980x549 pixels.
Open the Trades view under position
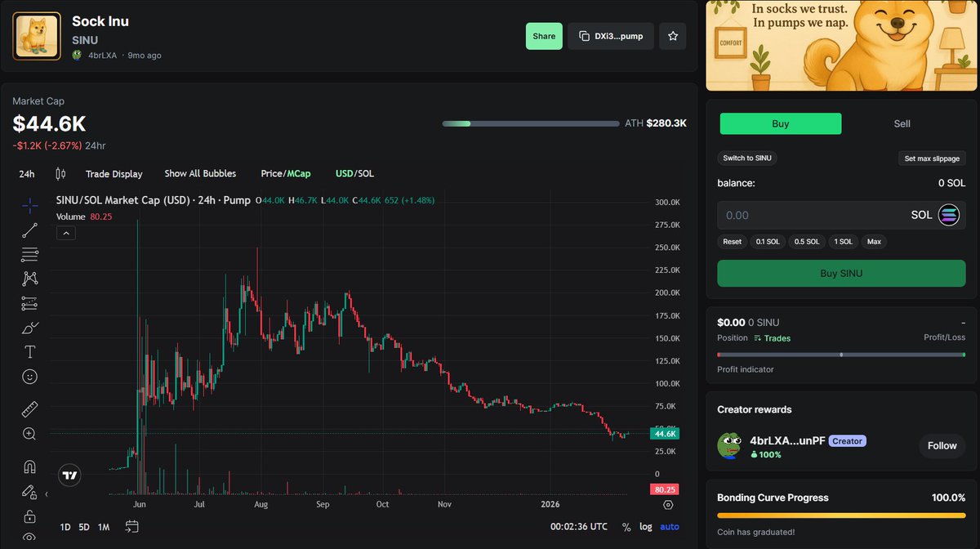click(773, 338)
